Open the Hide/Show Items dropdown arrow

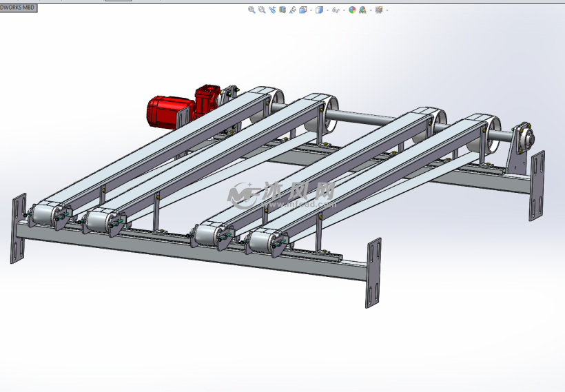[x=344, y=10]
